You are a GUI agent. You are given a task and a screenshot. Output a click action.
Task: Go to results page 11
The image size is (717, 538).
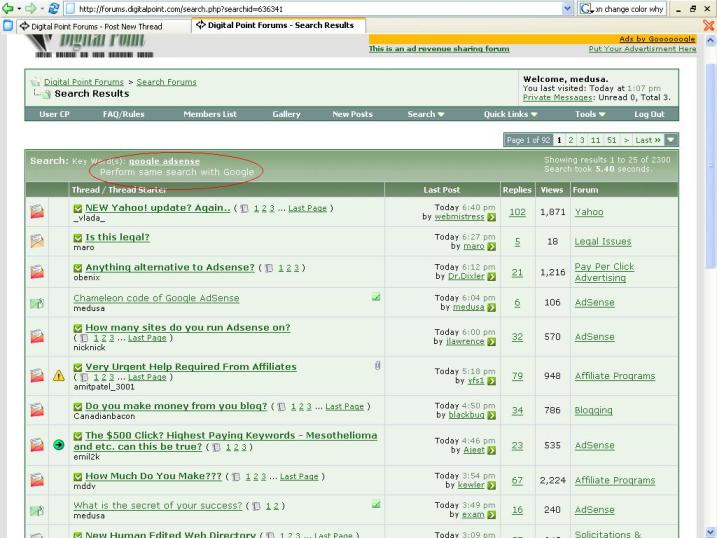(x=595, y=140)
